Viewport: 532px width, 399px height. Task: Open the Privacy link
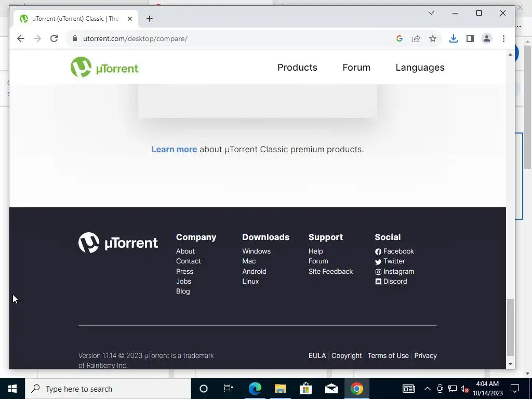pyautogui.click(x=425, y=355)
